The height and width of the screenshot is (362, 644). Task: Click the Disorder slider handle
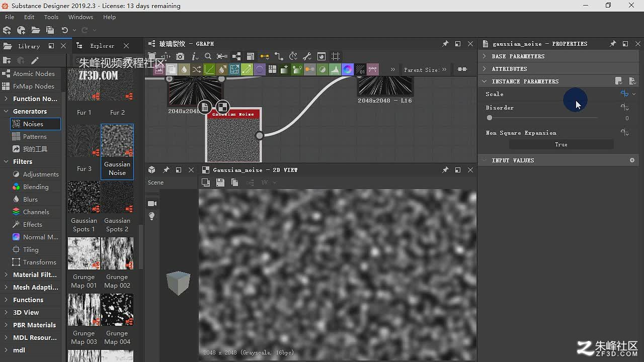490,118
